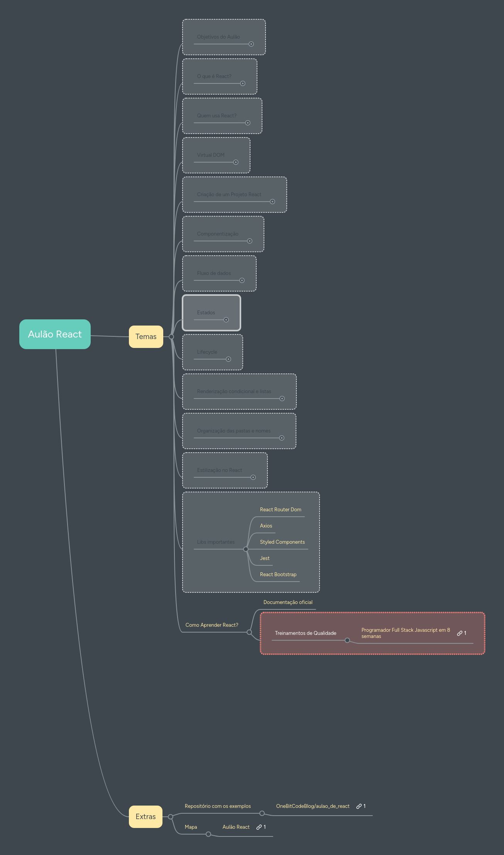504x855 pixels.
Task: Expand the Virtual DOM collapsed node
Action: click(x=236, y=162)
